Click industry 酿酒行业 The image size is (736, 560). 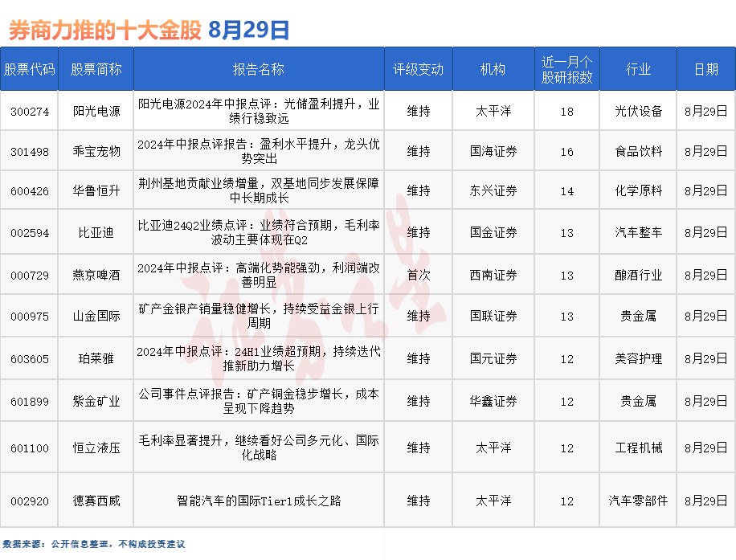(x=638, y=275)
